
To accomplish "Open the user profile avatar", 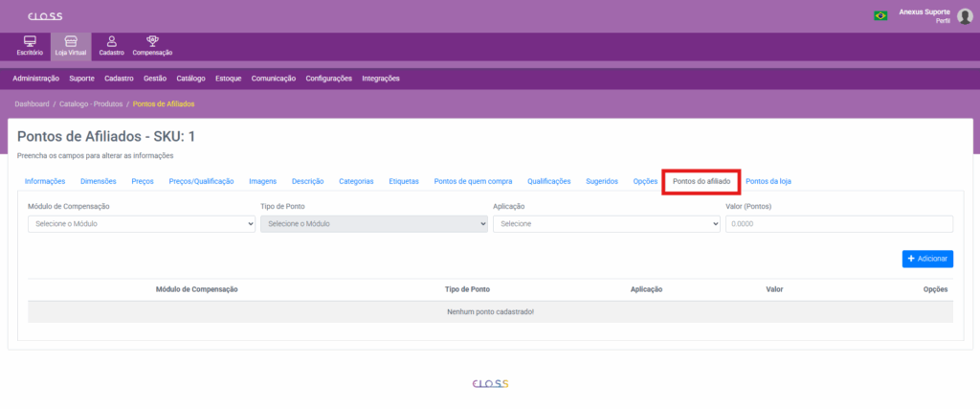I will 965,15.
